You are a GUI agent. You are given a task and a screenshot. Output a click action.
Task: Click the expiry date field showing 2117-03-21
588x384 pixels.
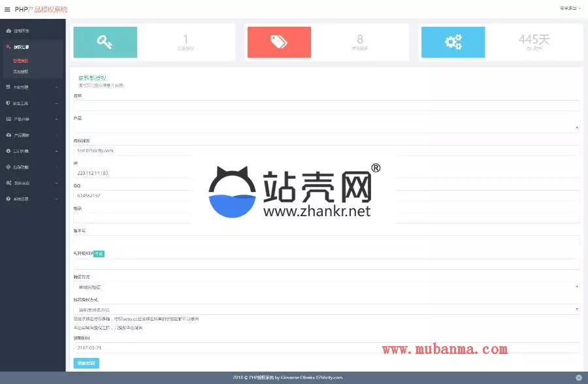(x=326, y=348)
